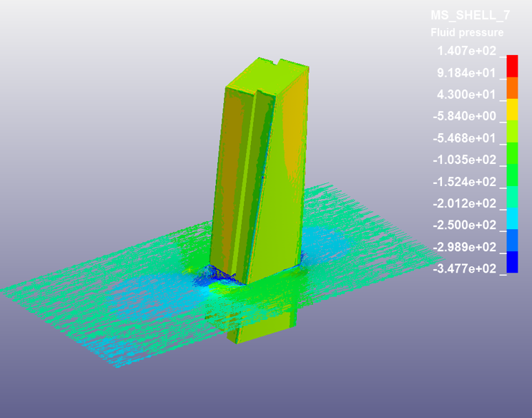Click the cyan swatch in color legend

point(512,218)
